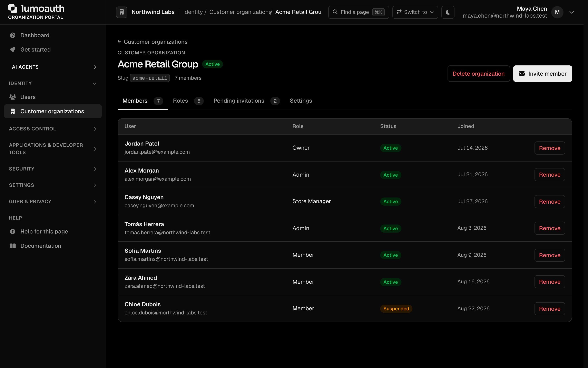588x368 pixels.
Task: Expand Applications & Developer Tools section
Action: click(53, 149)
